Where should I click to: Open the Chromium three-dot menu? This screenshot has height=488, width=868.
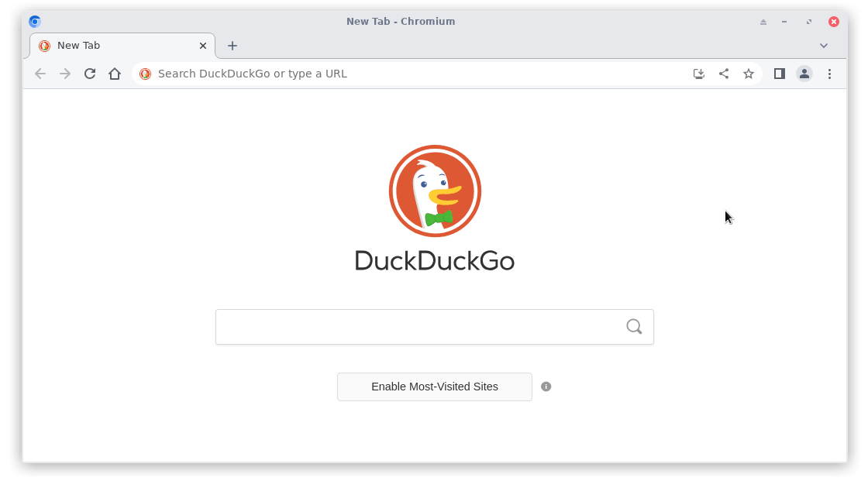tap(829, 74)
